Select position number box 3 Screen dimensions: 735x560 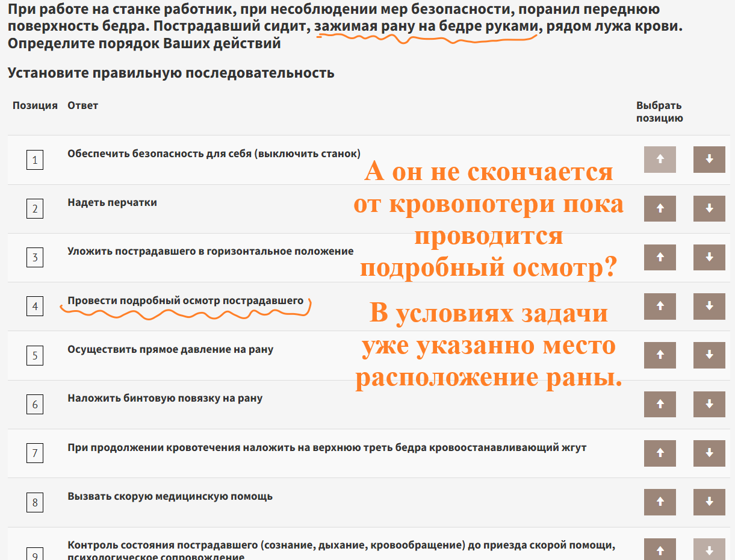tap(35, 258)
